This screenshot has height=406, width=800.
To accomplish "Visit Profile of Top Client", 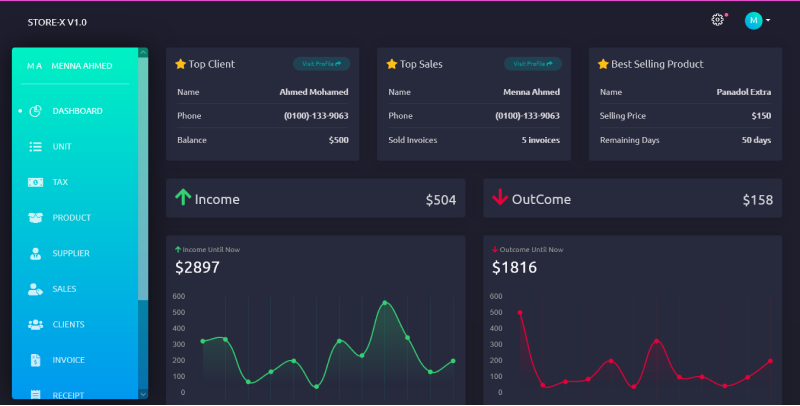I will tap(321, 64).
